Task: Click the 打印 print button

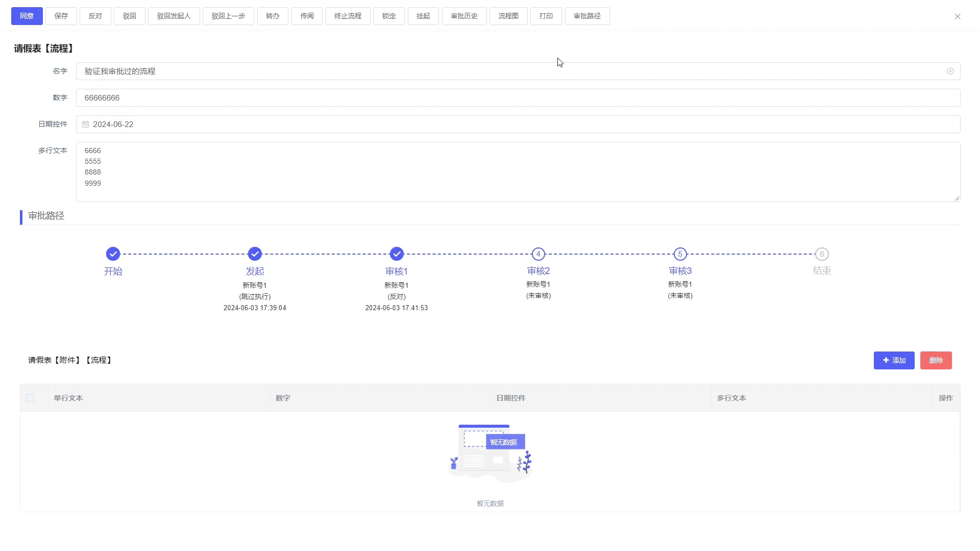Action: tap(546, 16)
